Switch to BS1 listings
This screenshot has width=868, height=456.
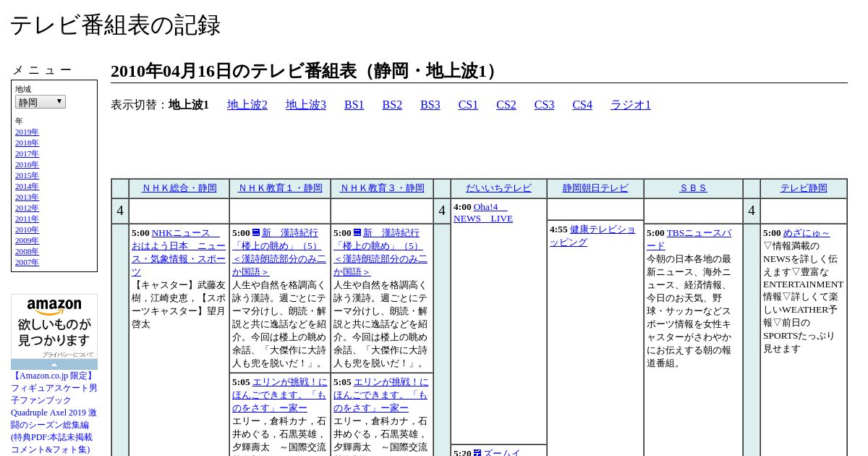354,105
